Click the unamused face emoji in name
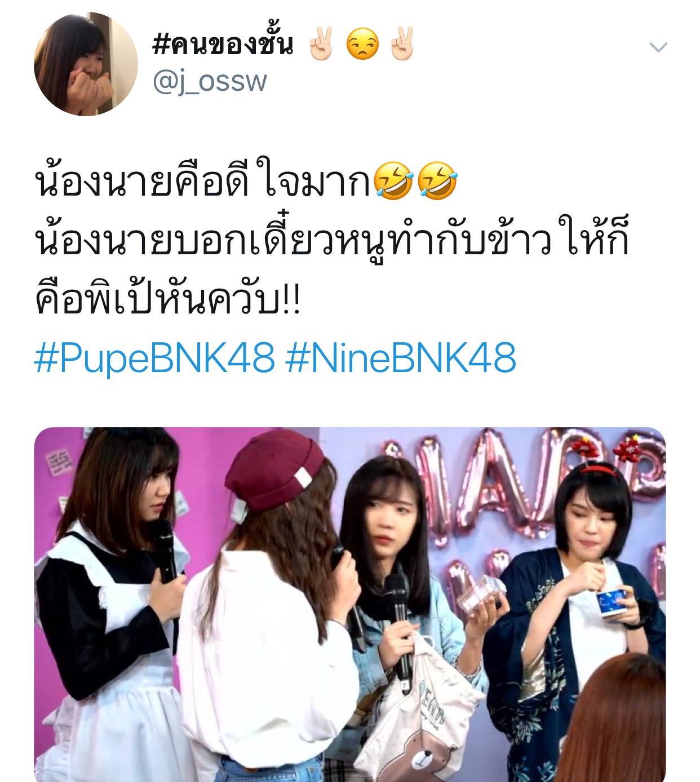This screenshot has width=700, height=782. [x=362, y=44]
